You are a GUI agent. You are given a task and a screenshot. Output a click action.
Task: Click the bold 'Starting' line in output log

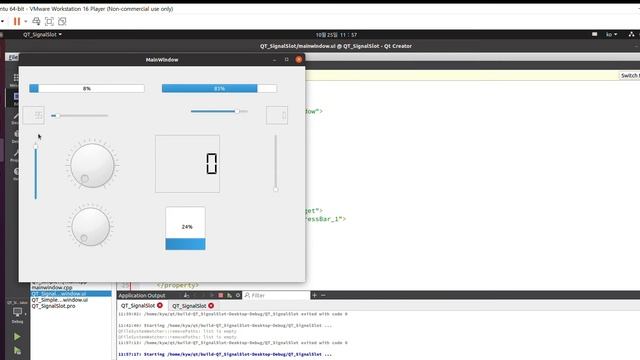(x=225, y=354)
